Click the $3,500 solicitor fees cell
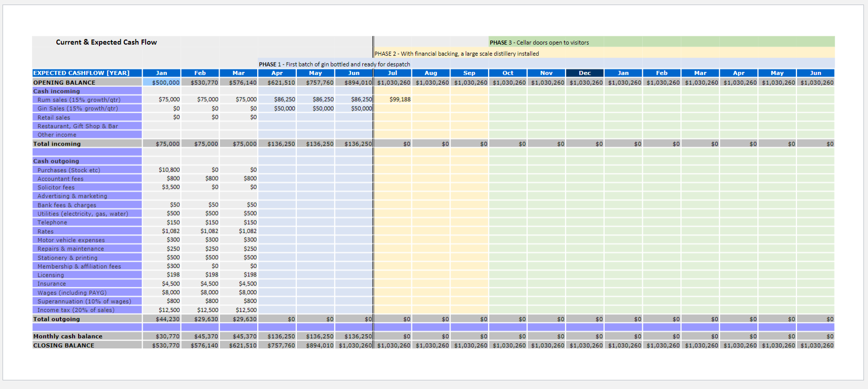The height and width of the screenshot is (389, 868). [170, 187]
